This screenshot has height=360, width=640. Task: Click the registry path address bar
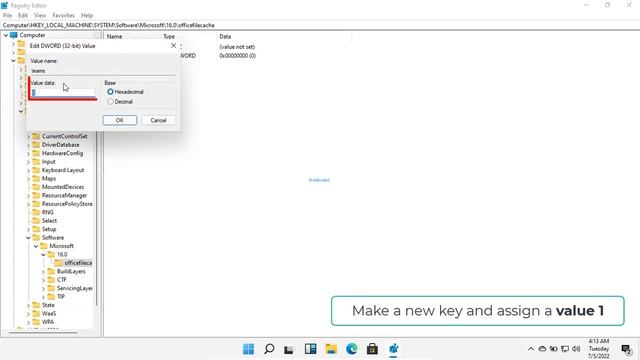320,25
